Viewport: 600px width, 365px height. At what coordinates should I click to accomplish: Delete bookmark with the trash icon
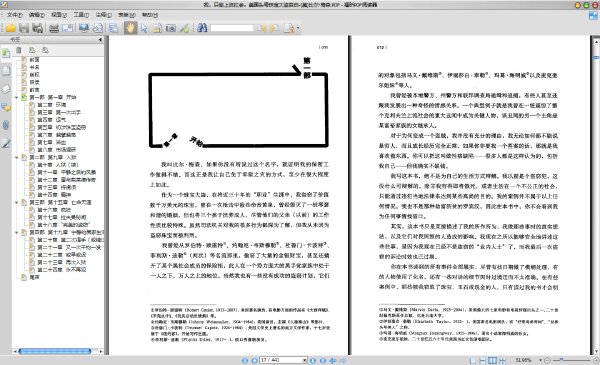click(18, 50)
